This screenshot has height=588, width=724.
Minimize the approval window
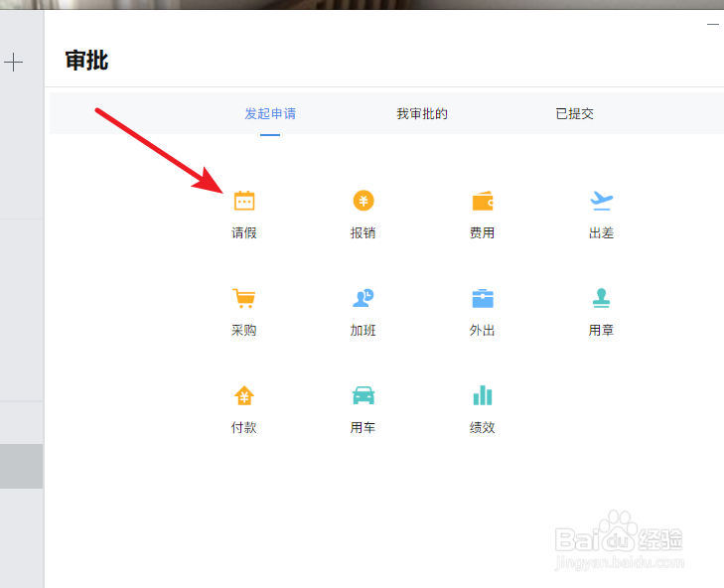coord(713,24)
